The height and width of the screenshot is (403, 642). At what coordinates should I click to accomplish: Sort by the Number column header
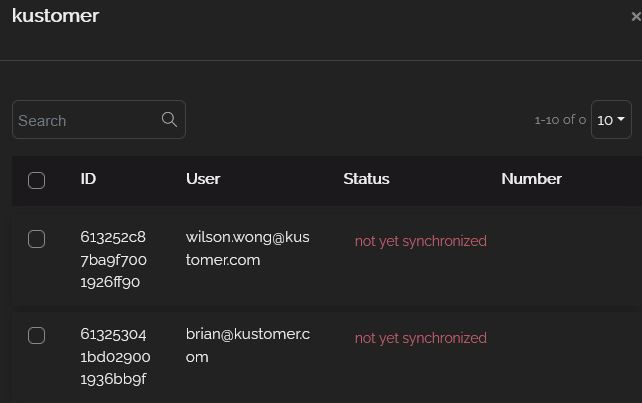click(531, 179)
